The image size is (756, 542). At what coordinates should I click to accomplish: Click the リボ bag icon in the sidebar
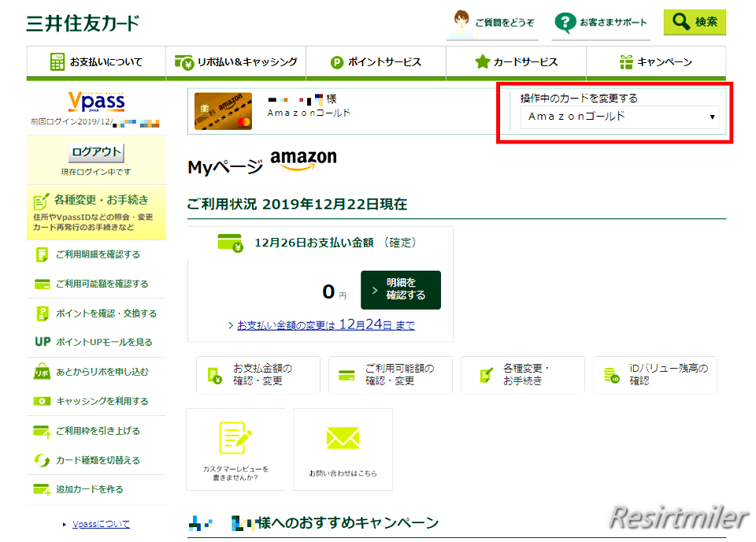[x=42, y=371]
